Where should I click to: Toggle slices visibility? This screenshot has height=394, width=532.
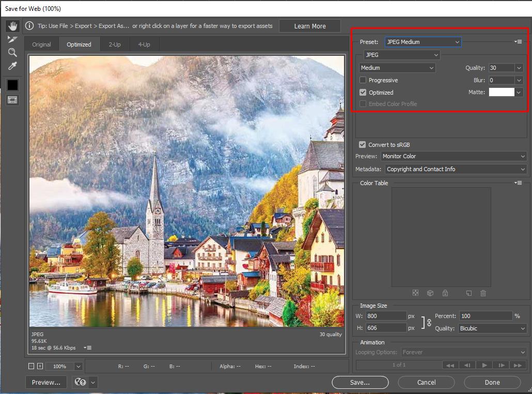pyautogui.click(x=12, y=99)
